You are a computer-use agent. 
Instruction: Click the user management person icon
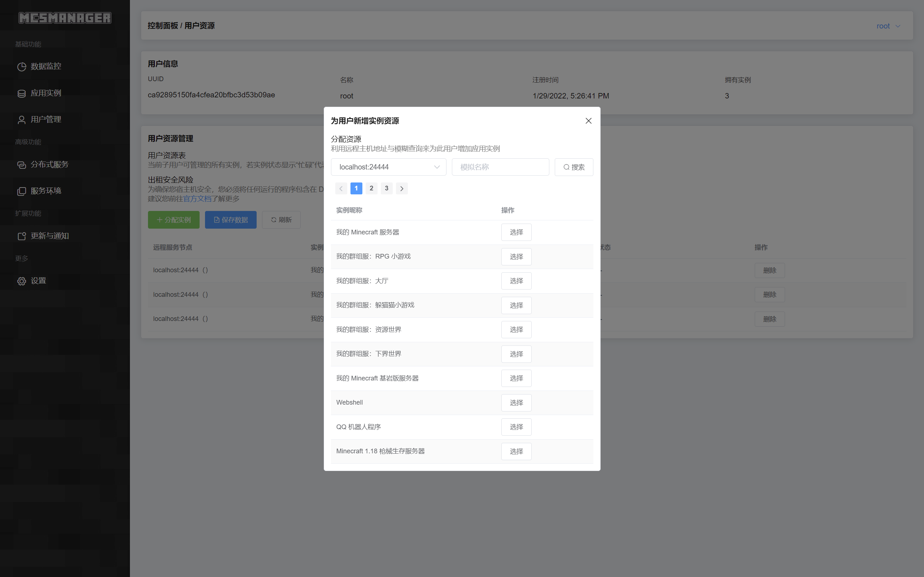coord(21,120)
